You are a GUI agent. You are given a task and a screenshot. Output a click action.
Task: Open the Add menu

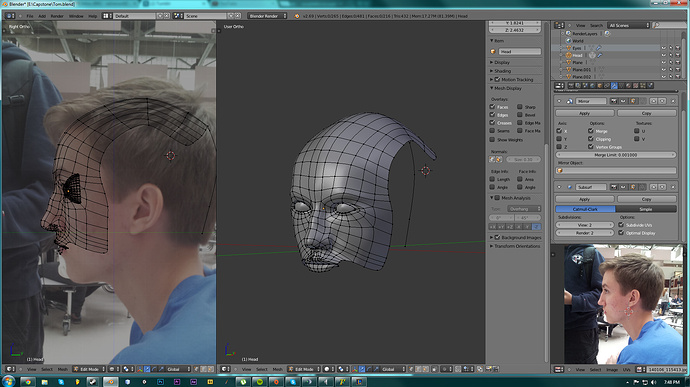click(x=42, y=16)
